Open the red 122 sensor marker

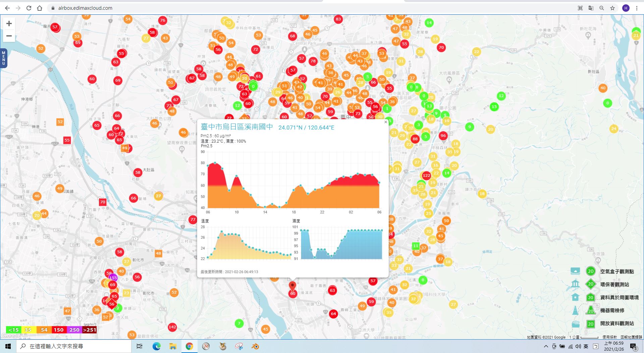pos(426,175)
